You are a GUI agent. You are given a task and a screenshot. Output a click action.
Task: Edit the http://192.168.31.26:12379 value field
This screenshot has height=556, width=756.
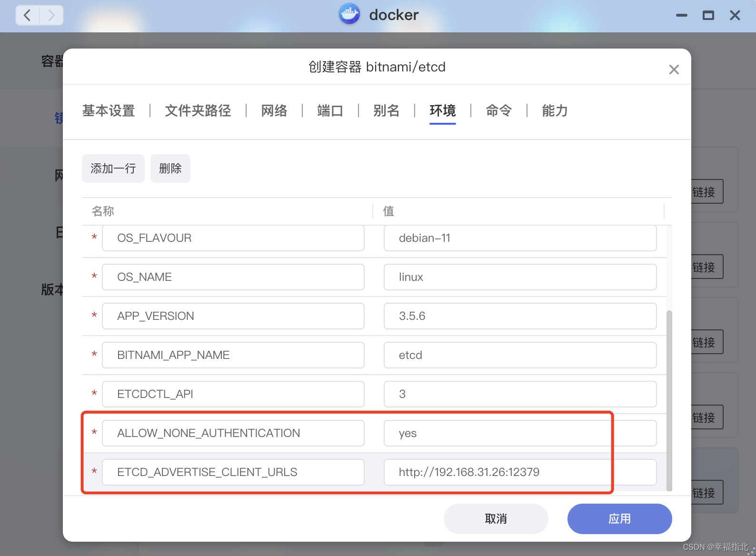tap(520, 472)
